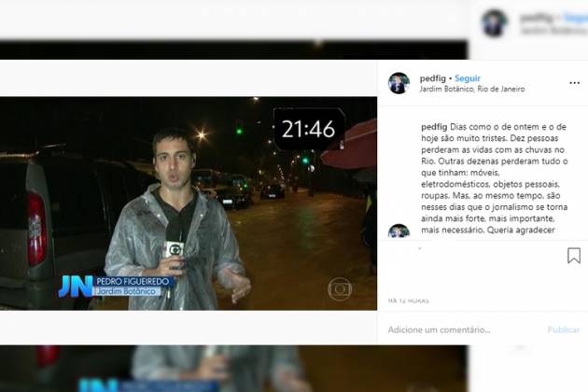The width and height of the screenshot is (588, 392).
Task: Click the blurred profile avatar at top right
Action: (495, 22)
